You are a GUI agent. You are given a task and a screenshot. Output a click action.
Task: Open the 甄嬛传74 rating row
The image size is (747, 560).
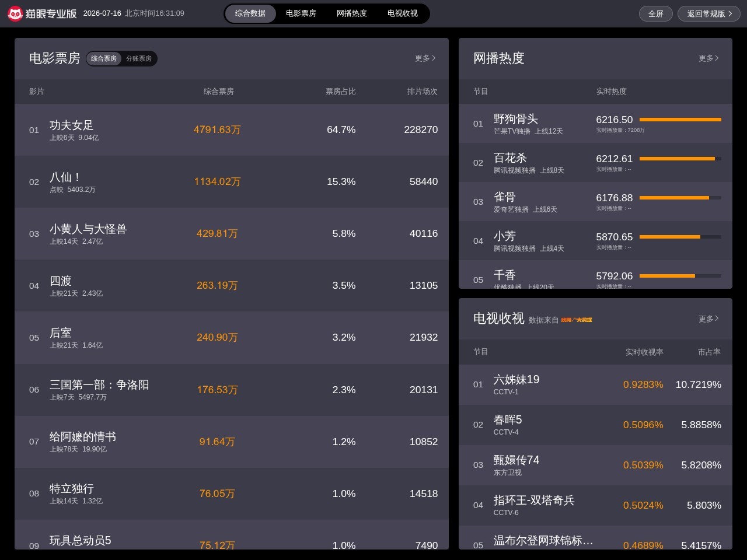pyautogui.click(x=595, y=465)
